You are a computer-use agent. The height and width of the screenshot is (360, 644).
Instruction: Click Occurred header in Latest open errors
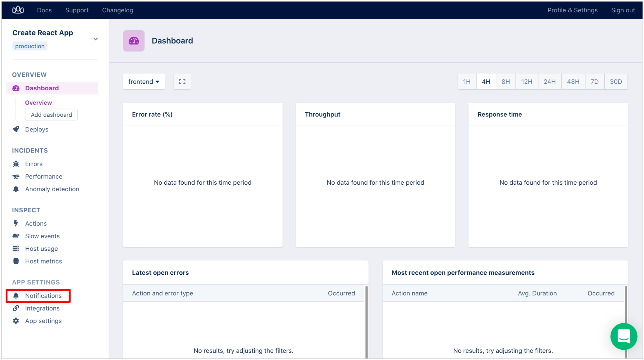pyautogui.click(x=342, y=293)
